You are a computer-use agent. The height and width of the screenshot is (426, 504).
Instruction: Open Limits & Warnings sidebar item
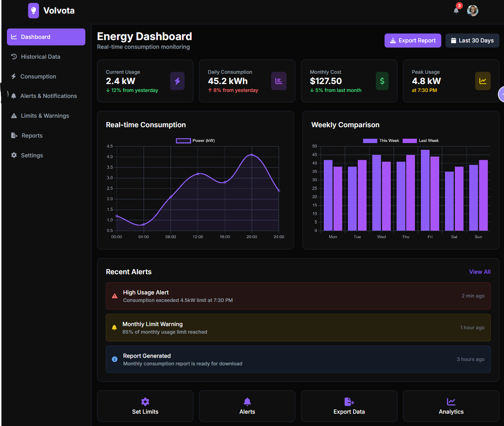(45, 116)
